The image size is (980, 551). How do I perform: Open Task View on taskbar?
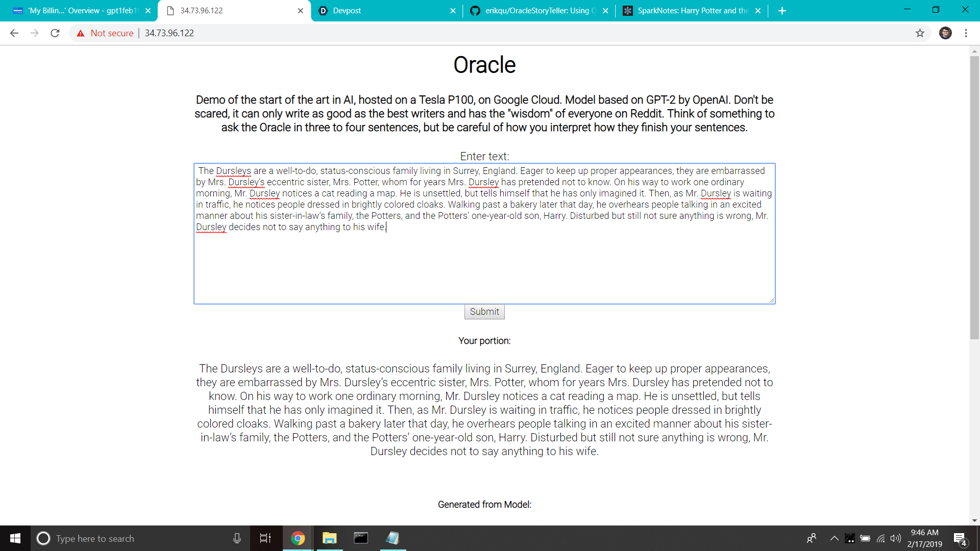pos(265,538)
